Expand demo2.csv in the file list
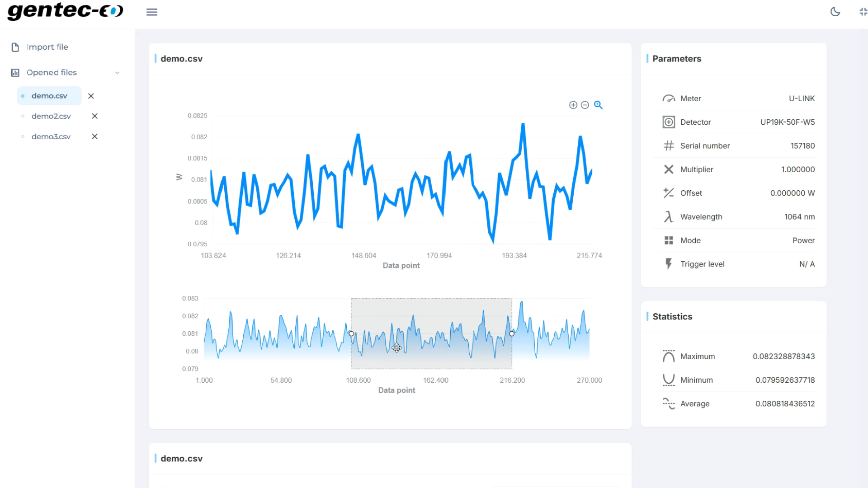Image resolution: width=868 pixels, height=488 pixels. [23, 116]
